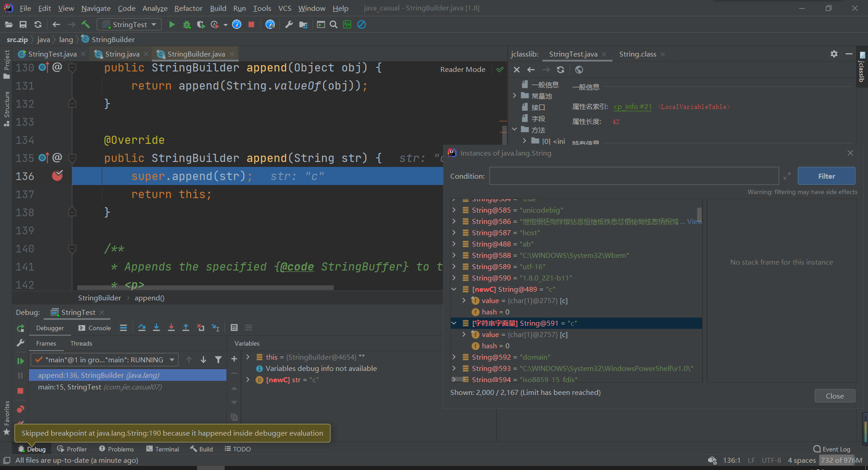Open jclasslib panel settings gear

coord(834,54)
